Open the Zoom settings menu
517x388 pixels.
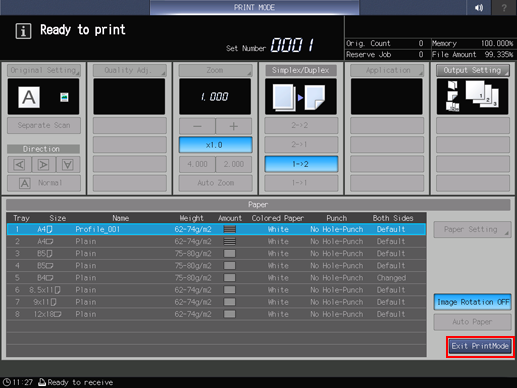tap(215, 70)
